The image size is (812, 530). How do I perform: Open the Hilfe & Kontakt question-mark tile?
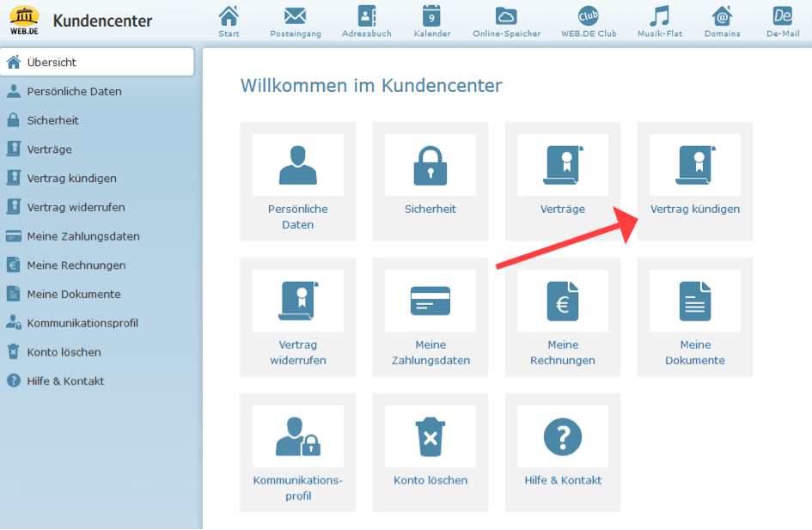[x=563, y=453]
